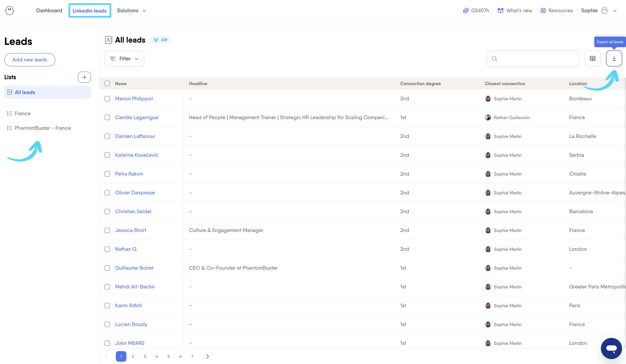Open the Filter dropdown

pyautogui.click(x=124, y=59)
